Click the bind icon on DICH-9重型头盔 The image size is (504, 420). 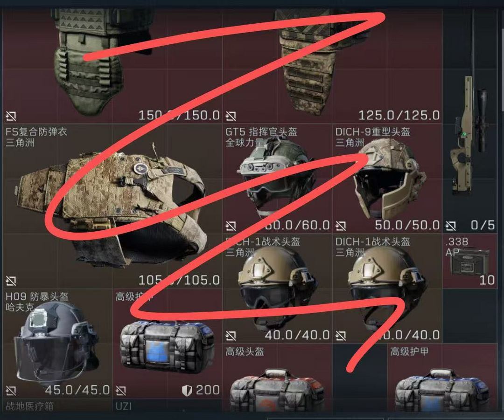click(x=341, y=226)
